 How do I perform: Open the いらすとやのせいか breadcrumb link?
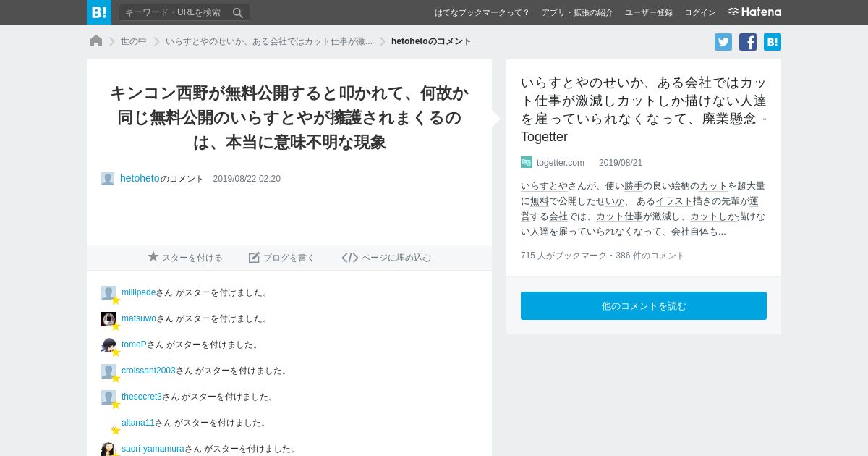coord(269,41)
